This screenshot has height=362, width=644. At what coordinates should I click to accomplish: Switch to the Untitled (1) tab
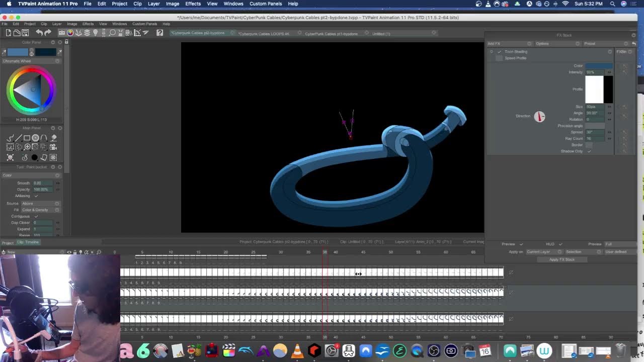point(381,34)
